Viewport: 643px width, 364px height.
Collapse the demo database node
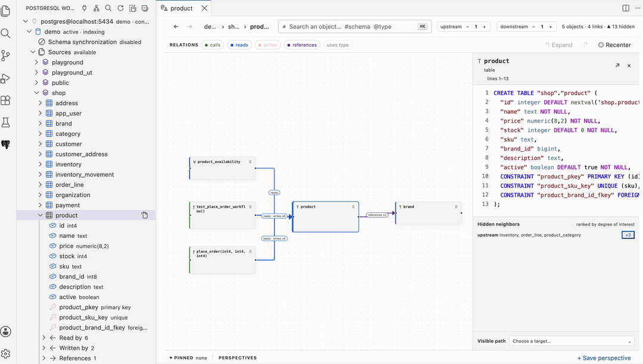pyautogui.click(x=29, y=32)
